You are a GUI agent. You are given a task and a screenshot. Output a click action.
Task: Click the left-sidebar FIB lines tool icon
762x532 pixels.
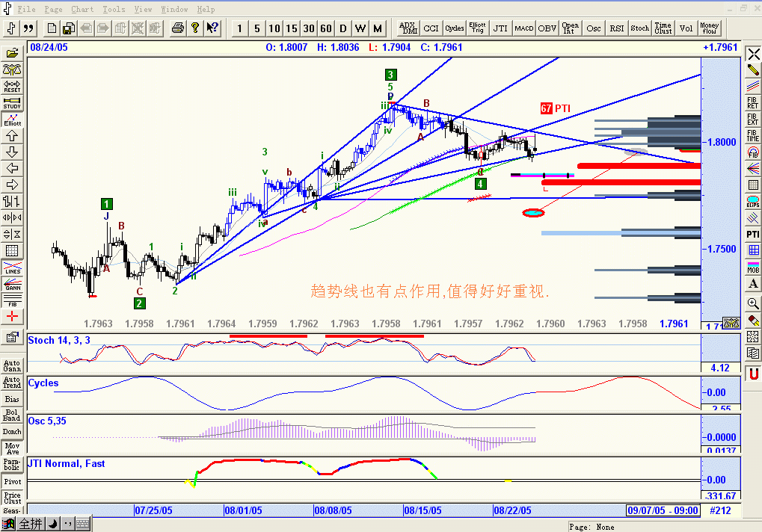[x=12, y=301]
